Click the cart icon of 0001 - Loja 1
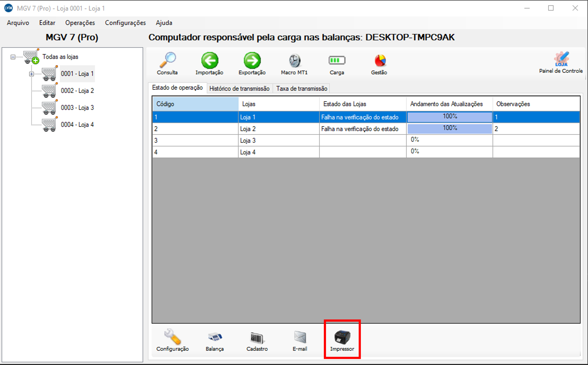 pyautogui.click(x=50, y=73)
